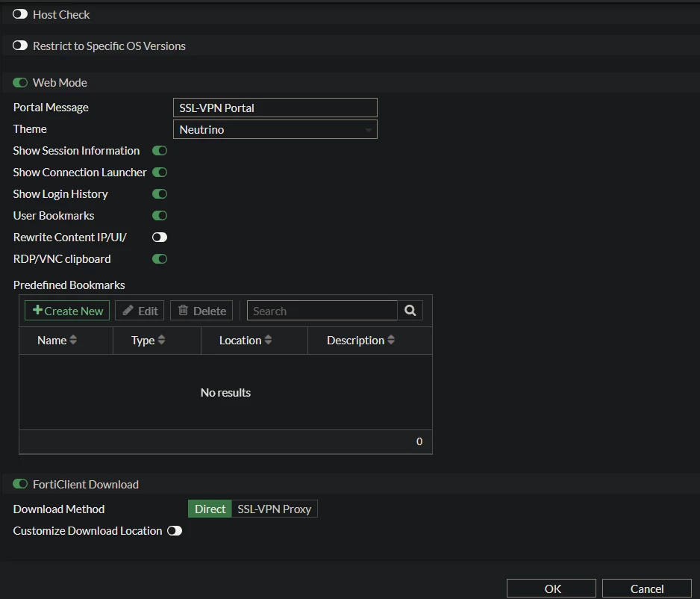The height and width of the screenshot is (599, 700).
Task: Select Direct download method
Action: tap(210, 509)
